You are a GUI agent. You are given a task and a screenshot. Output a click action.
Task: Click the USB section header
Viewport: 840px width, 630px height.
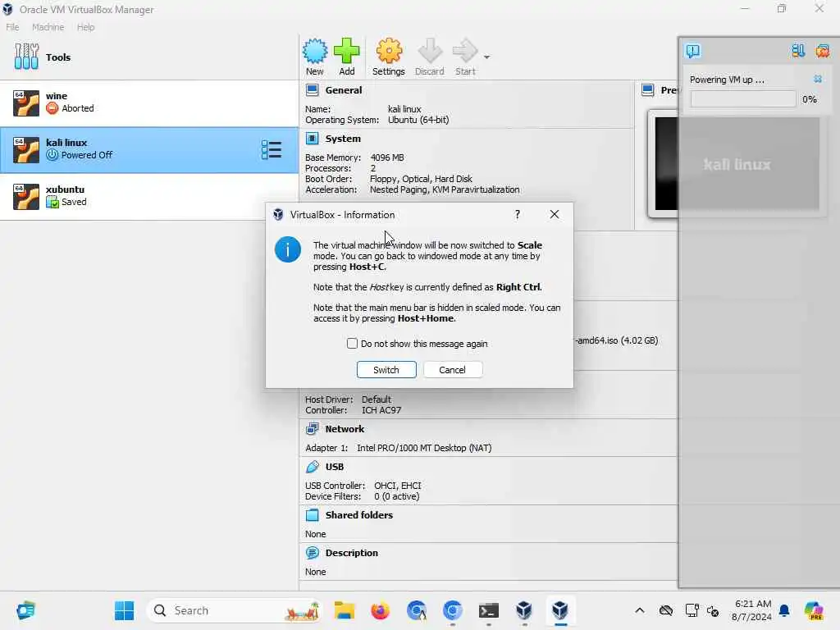click(x=335, y=467)
